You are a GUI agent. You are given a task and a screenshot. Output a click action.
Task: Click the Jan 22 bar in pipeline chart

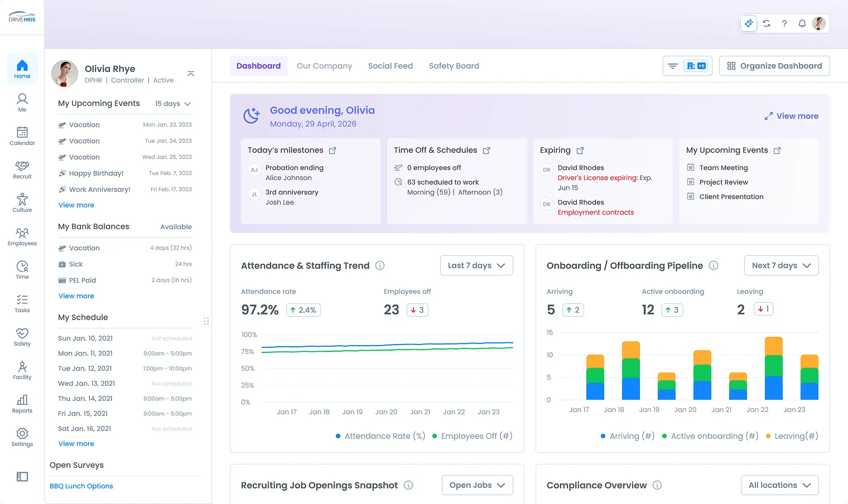[774, 369]
